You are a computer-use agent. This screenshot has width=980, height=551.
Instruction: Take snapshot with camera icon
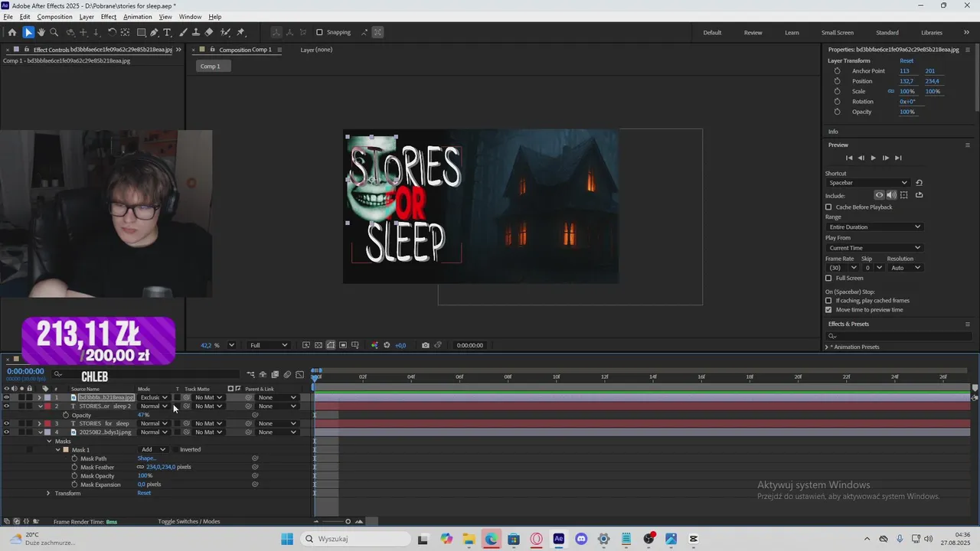point(426,345)
